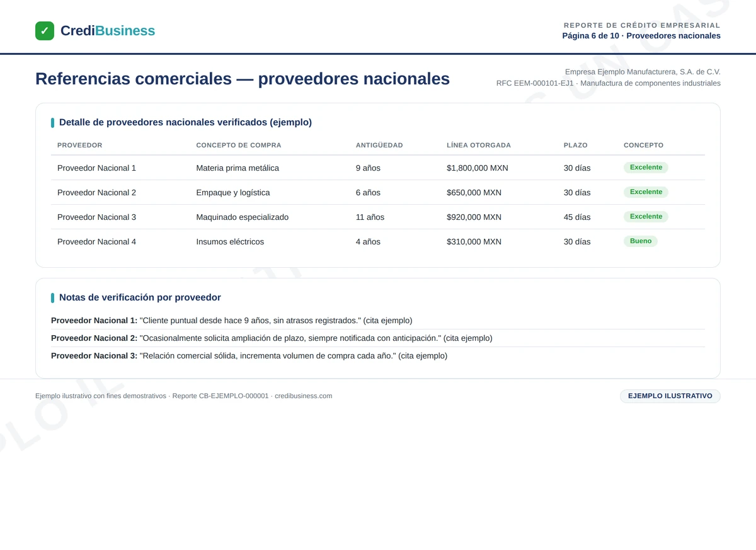This screenshot has height=550, width=756.
Task: Click the CONCEPTO column header
Action: coord(644,145)
